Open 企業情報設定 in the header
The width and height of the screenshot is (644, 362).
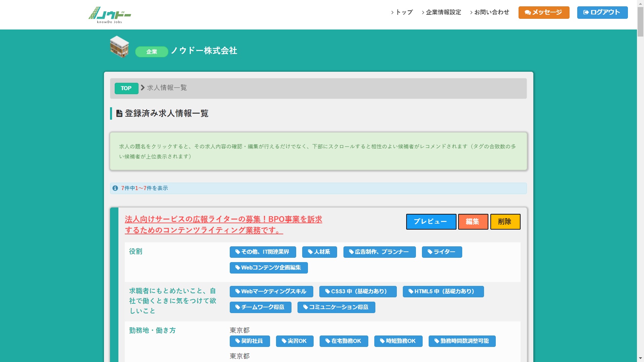[x=441, y=12]
